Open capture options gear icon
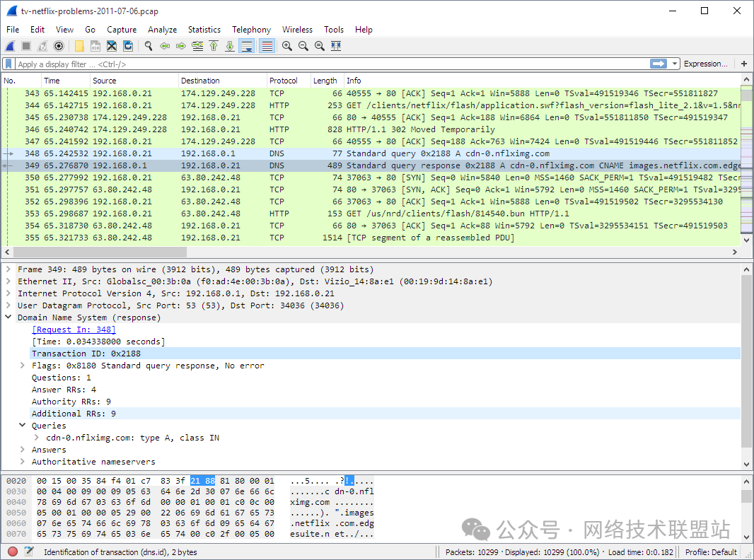This screenshot has width=754, height=560. coord(59,46)
